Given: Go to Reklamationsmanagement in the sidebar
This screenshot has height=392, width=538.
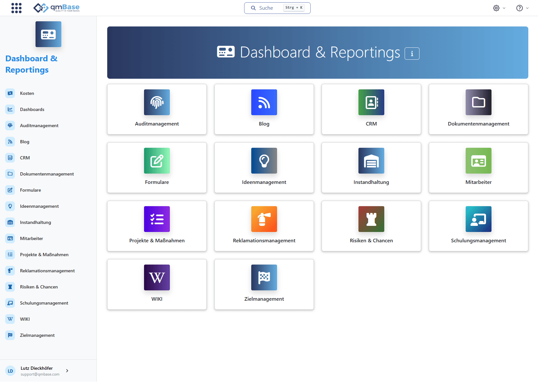Looking at the screenshot, I should (47, 271).
